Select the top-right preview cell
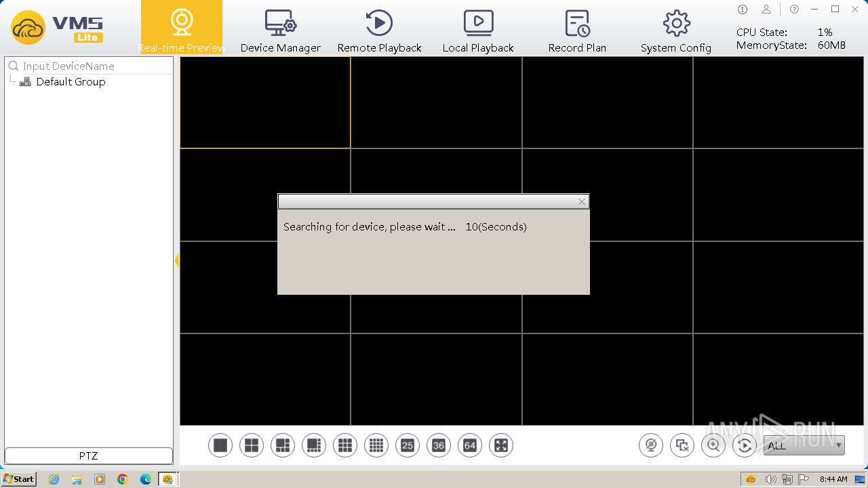868x488 pixels. tap(780, 102)
